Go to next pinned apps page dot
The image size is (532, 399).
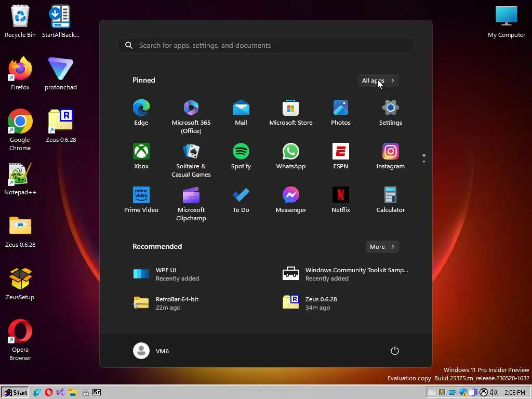(x=424, y=162)
